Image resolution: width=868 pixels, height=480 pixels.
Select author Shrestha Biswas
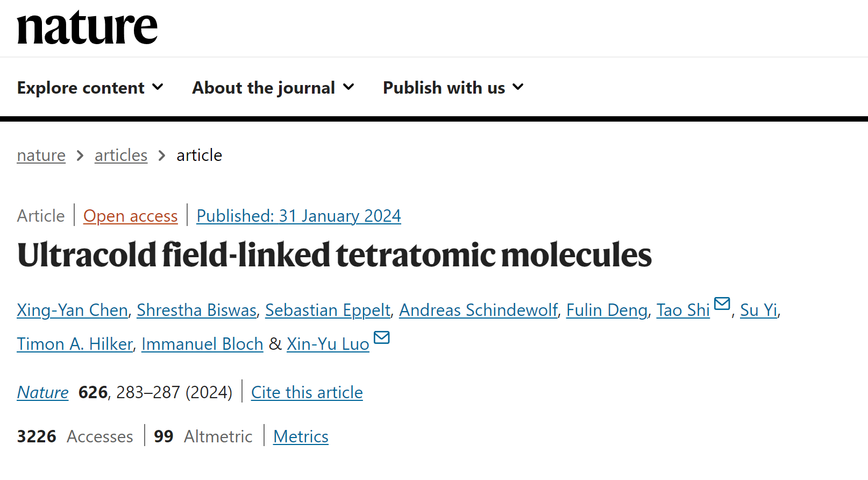coord(196,310)
